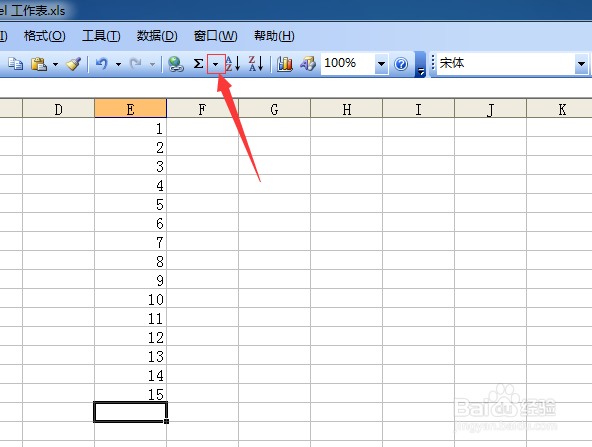The height and width of the screenshot is (447, 592).
Task: Open the Chart Wizard icon
Action: [x=285, y=64]
